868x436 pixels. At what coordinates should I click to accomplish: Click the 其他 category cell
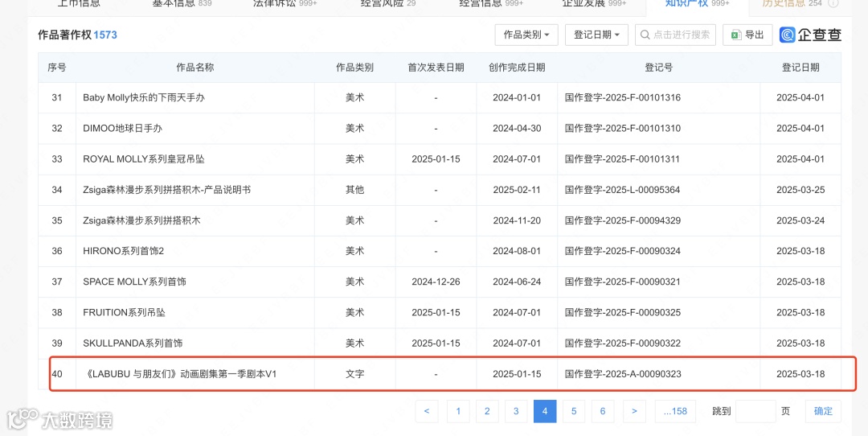(355, 190)
